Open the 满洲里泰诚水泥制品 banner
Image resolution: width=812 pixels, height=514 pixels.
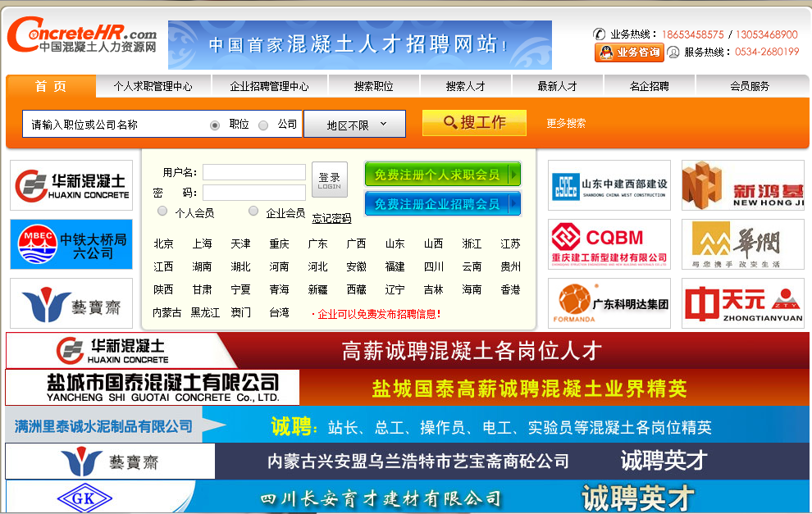pyautogui.click(x=407, y=425)
